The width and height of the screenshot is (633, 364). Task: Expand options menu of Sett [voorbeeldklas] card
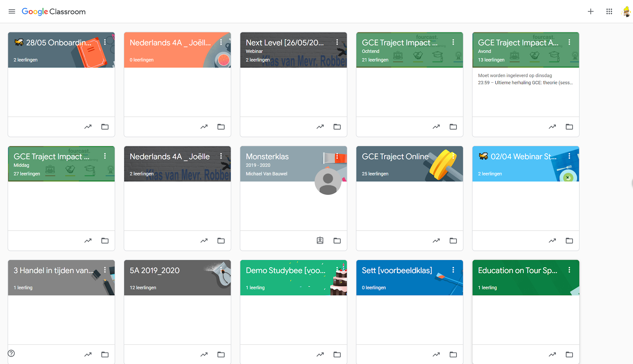point(453,270)
